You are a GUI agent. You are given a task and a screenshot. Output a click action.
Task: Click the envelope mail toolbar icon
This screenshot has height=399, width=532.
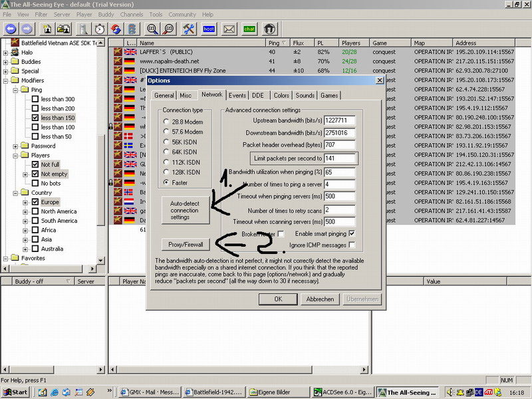[x=229, y=29]
